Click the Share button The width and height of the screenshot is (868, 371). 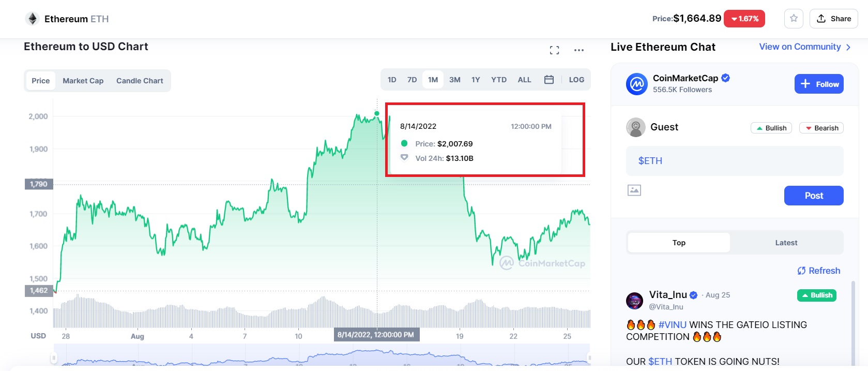833,19
